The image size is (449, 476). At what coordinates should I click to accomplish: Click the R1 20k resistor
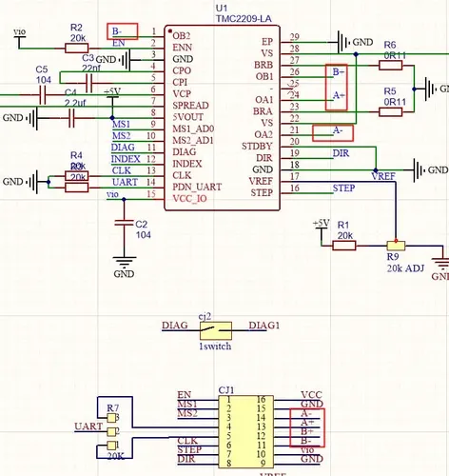pyautogui.click(x=344, y=246)
